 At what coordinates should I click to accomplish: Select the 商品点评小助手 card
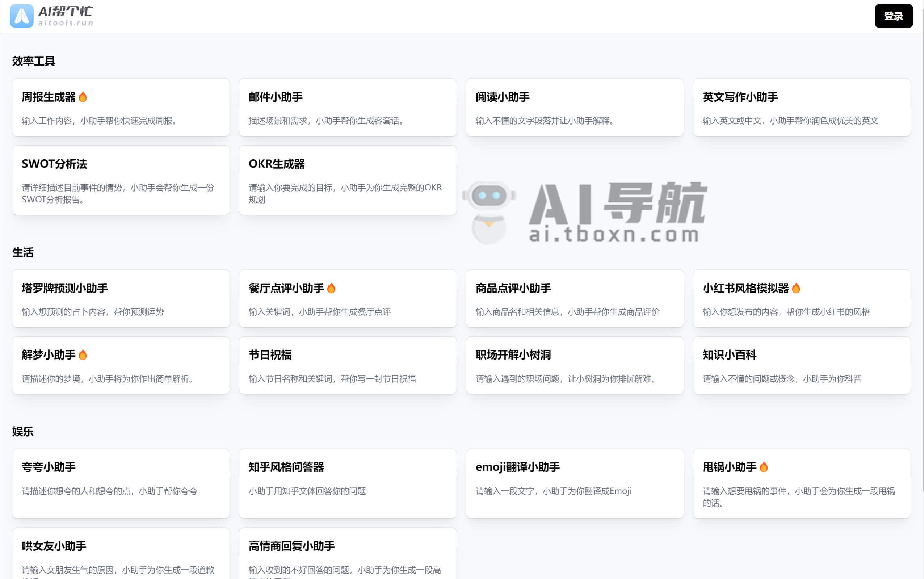[x=574, y=299]
